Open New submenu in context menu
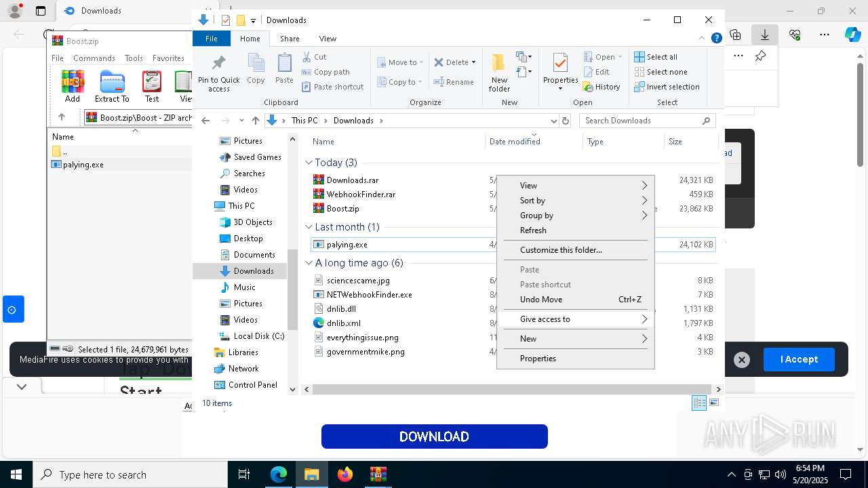Viewport: 868px width, 488px height. point(575,339)
